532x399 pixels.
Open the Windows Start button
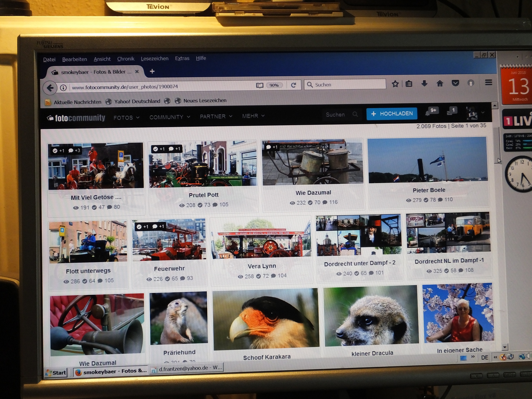[56, 373]
